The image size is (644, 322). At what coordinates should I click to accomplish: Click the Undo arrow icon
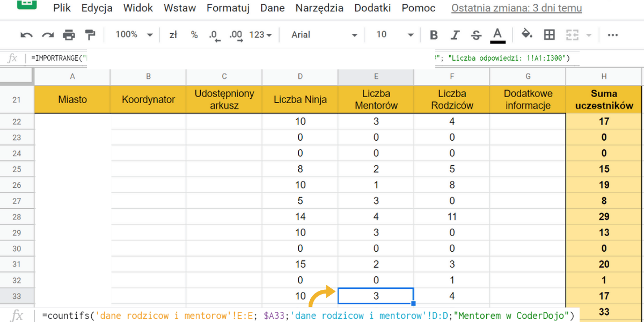[26, 35]
